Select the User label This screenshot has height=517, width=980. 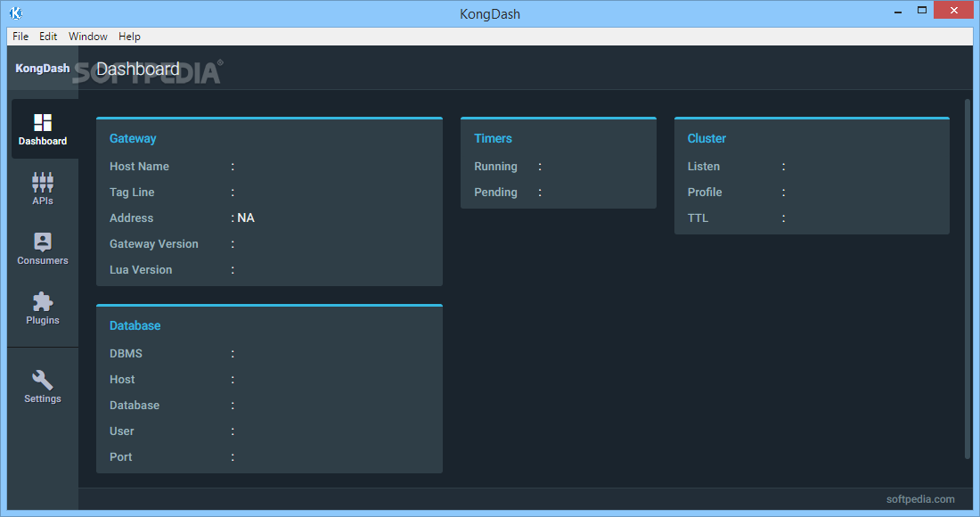[x=122, y=431]
